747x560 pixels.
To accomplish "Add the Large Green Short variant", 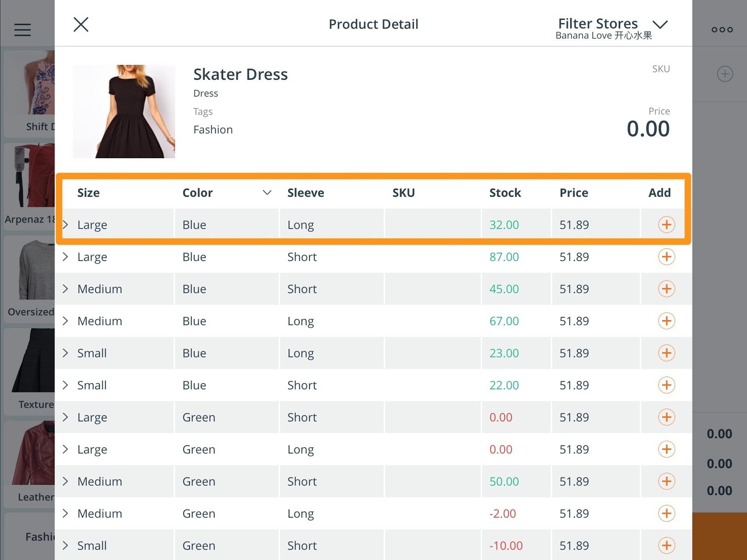I will [666, 417].
